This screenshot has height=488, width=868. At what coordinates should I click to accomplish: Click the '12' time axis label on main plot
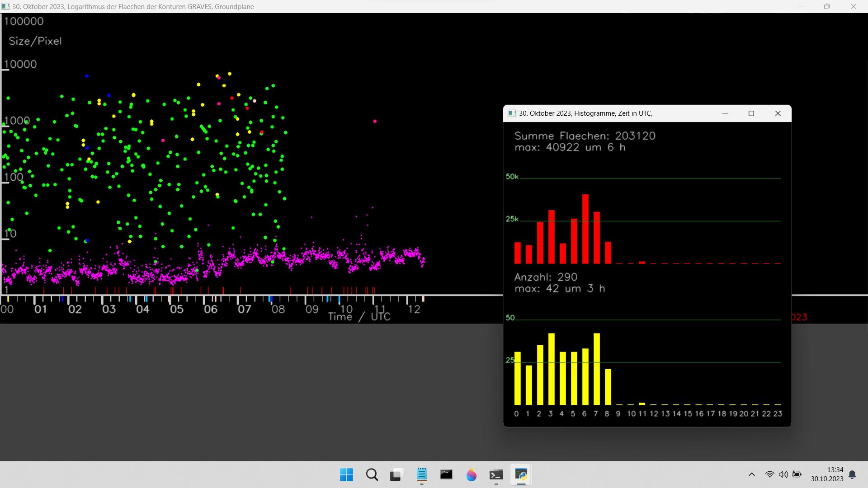coord(414,310)
